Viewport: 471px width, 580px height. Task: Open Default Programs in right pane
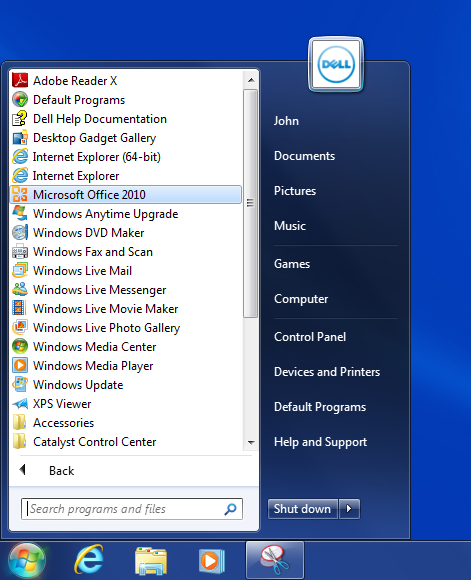pos(320,407)
